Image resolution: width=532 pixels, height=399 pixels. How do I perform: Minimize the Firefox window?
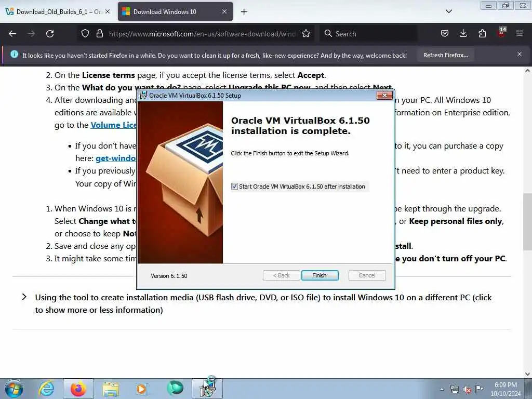488,6
